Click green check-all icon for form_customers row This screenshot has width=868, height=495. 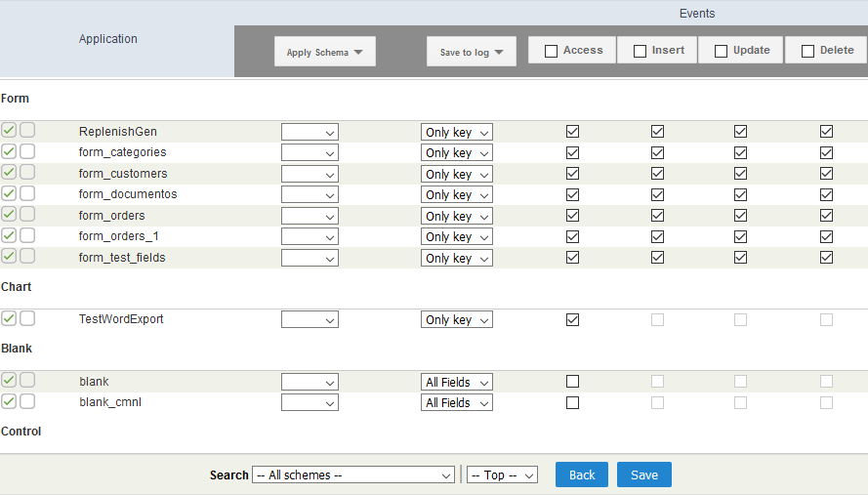pos(9,172)
